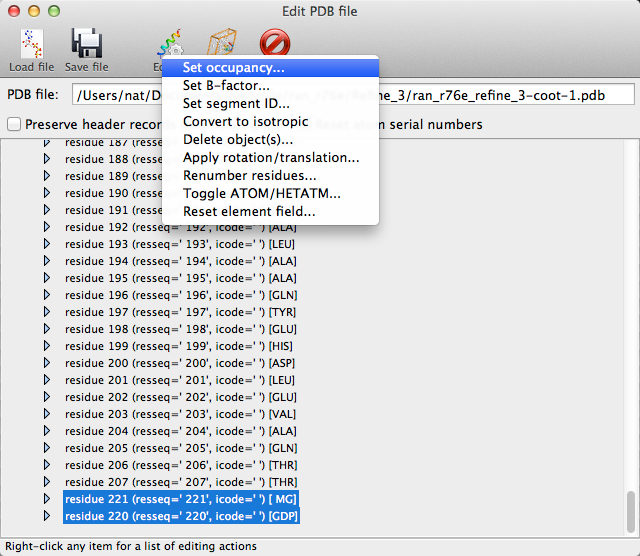Choose Renumber residues from menu
640x556 pixels.
click(x=249, y=176)
